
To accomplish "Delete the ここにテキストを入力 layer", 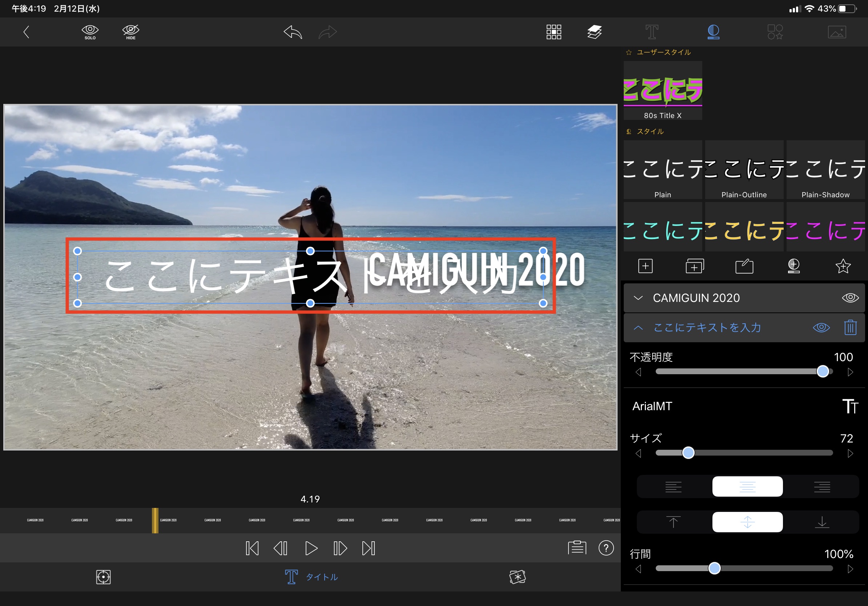I will (850, 327).
